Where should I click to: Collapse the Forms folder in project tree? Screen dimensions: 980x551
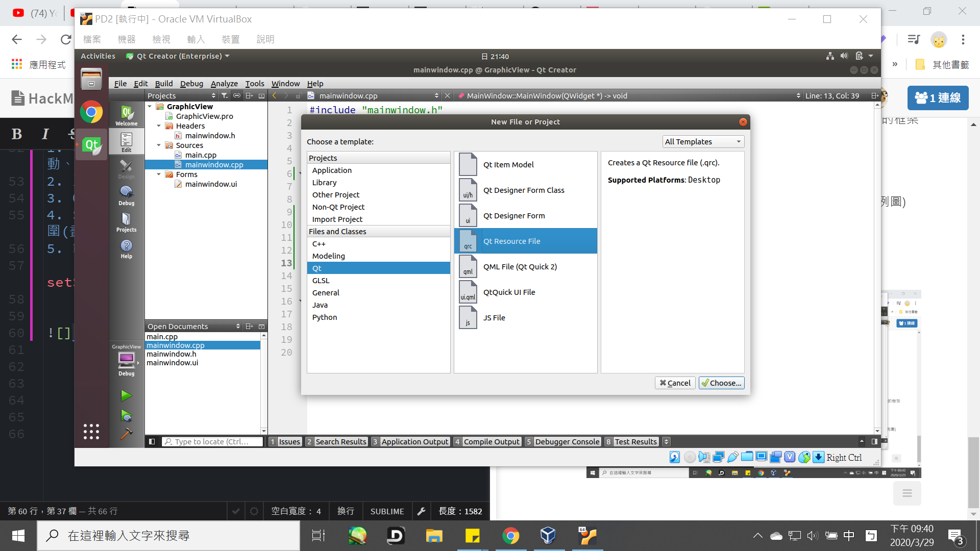click(159, 174)
